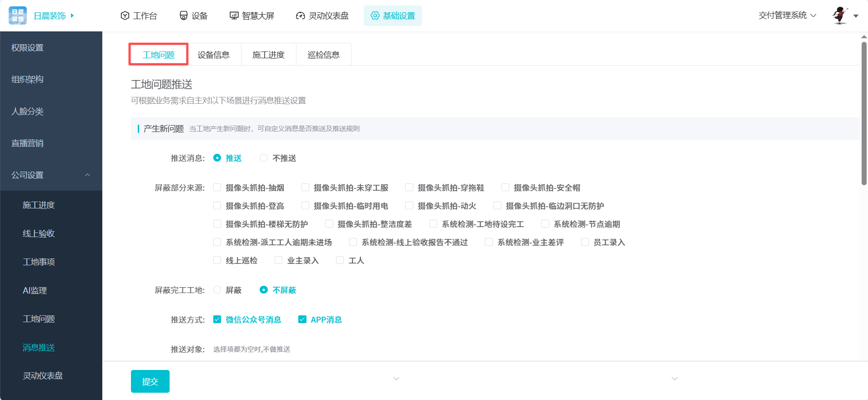Click the 智慧大屏 monitor icon

(234, 16)
